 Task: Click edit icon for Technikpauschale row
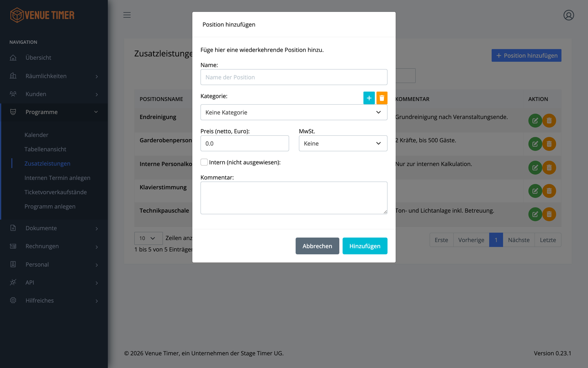coord(535,214)
